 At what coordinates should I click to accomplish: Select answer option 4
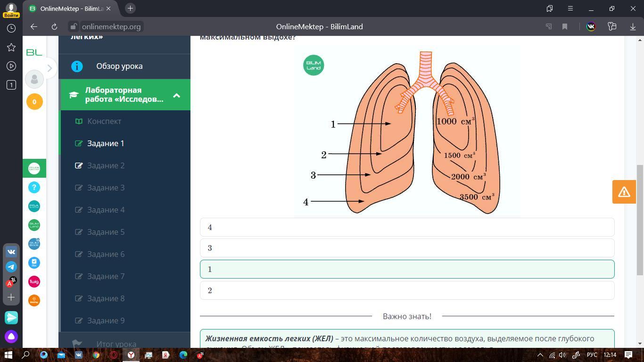click(x=407, y=227)
